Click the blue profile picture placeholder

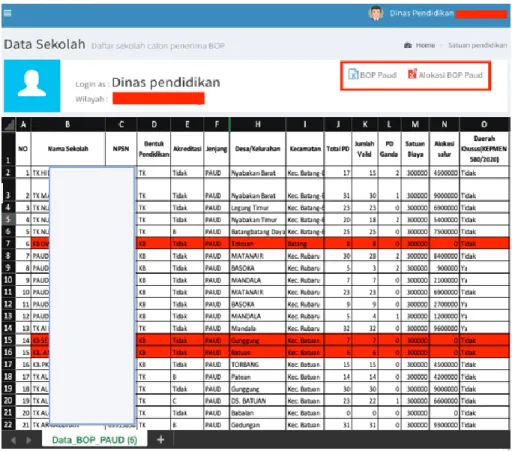point(32,86)
